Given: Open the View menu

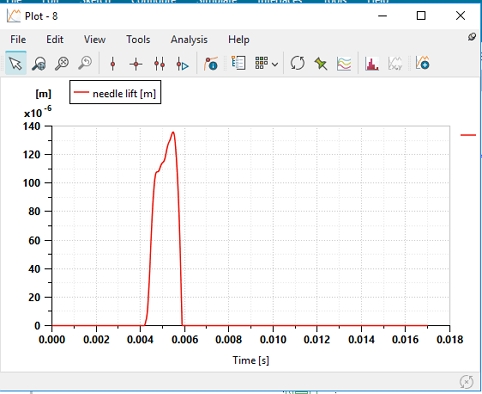Looking at the screenshot, I should (x=95, y=39).
